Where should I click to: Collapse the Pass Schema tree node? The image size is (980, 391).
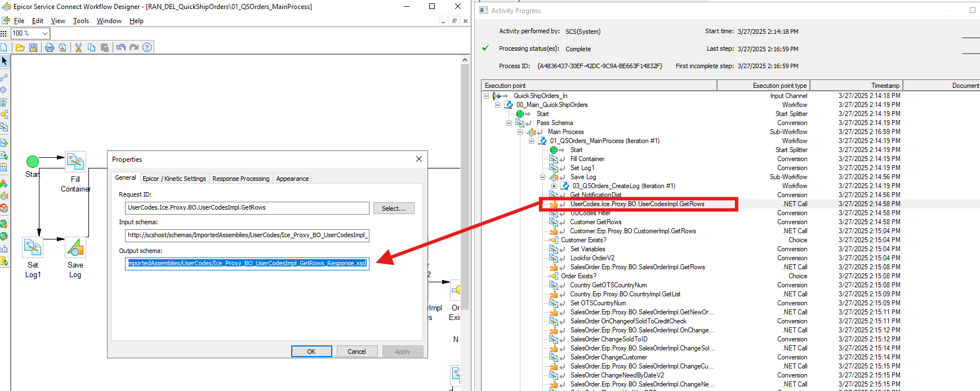pyautogui.click(x=509, y=123)
